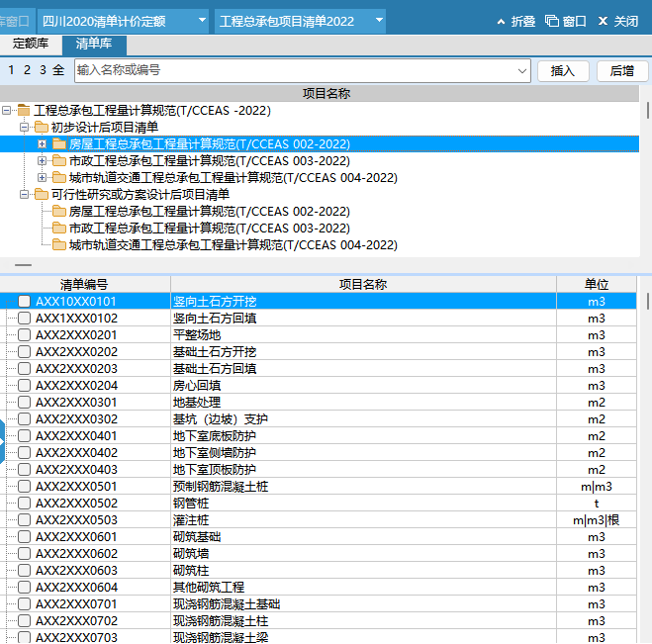This screenshot has height=644, width=652.
Task: Click the folder icon of 初步设计后项目清单
Action: coord(41,128)
